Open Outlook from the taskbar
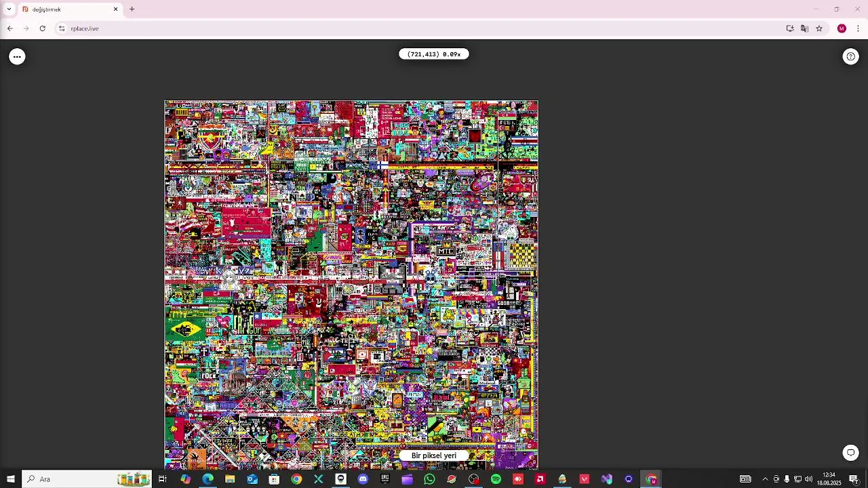868x488 pixels. coord(252,479)
